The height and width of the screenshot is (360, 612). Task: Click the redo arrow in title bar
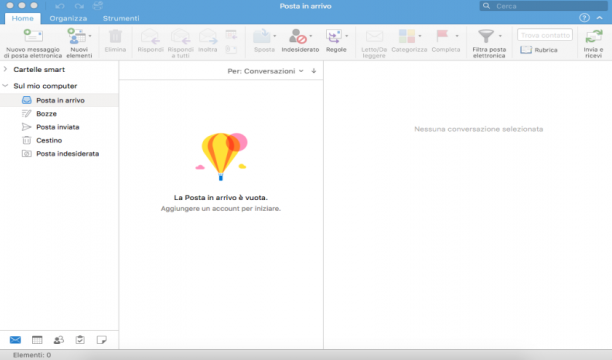pyautogui.click(x=79, y=6)
